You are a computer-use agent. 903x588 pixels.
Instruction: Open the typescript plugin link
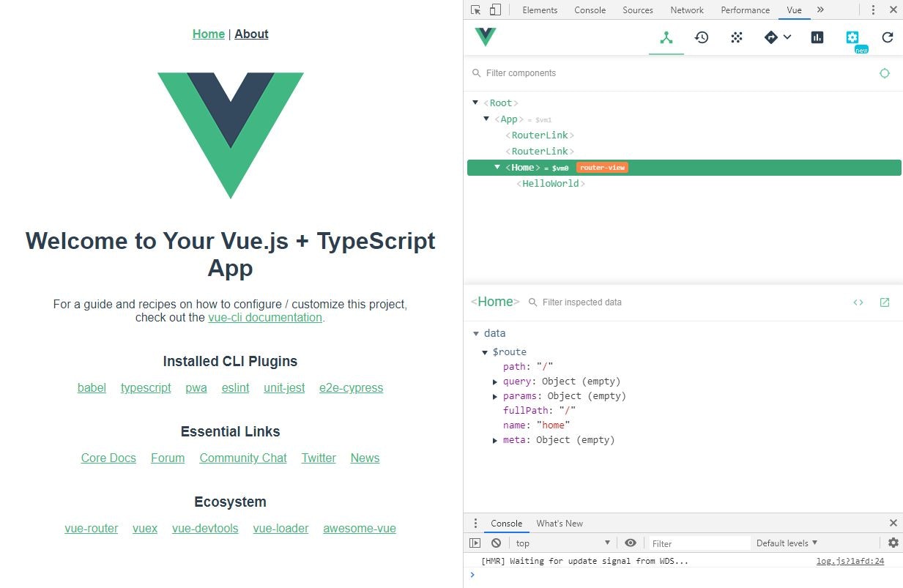pos(146,388)
